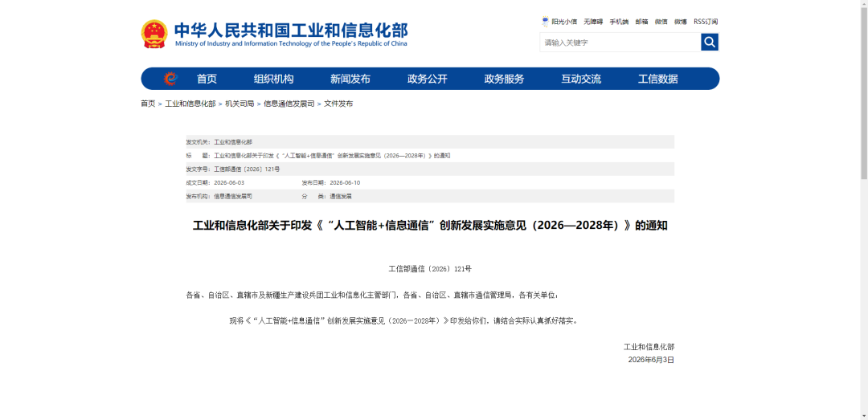Open the 阳光小信 text link
The image size is (868, 420).
[x=564, y=22]
